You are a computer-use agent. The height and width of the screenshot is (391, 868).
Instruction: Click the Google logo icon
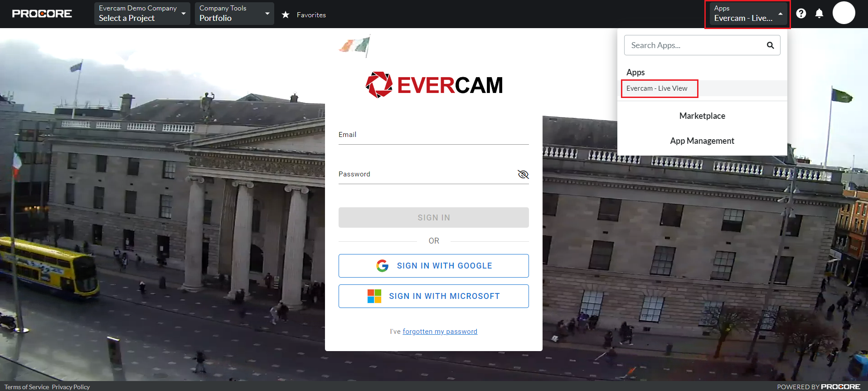[x=382, y=266]
